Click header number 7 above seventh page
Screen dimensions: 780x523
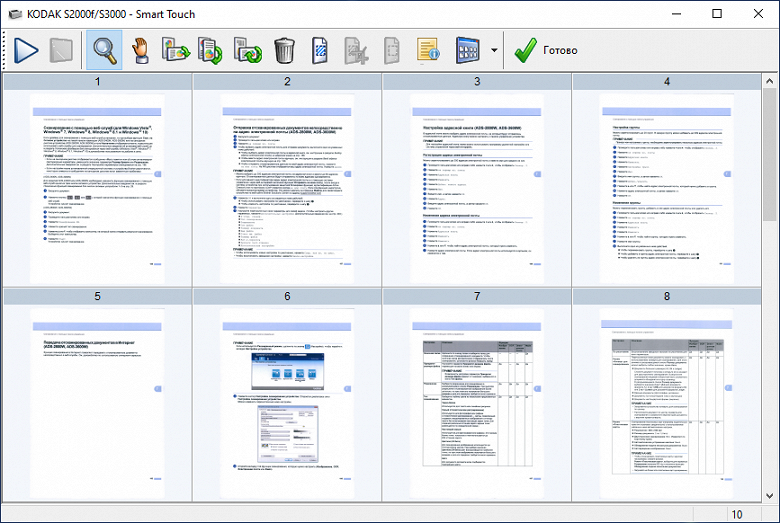coord(477,297)
